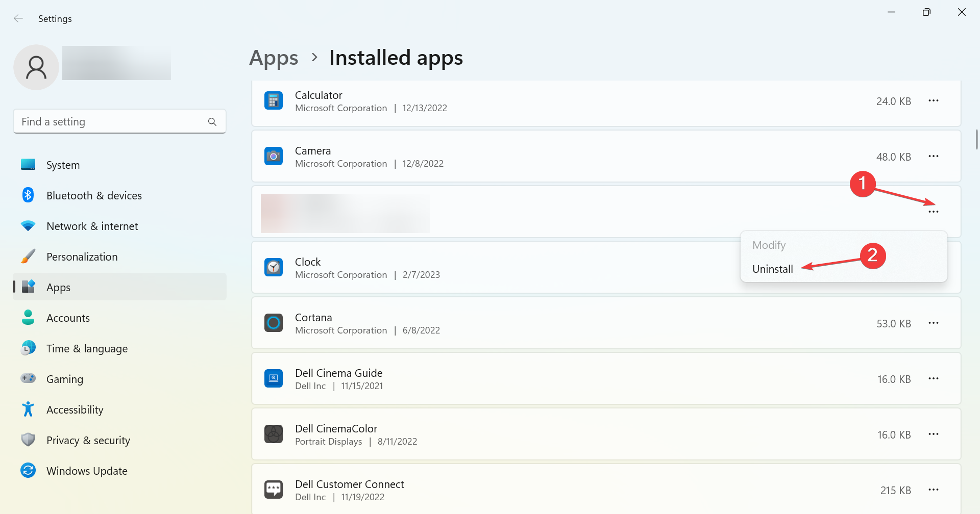The width and height of the screenshot is (980, 514).
Task: Click the user profile avatar
Action: coord(36,67)
